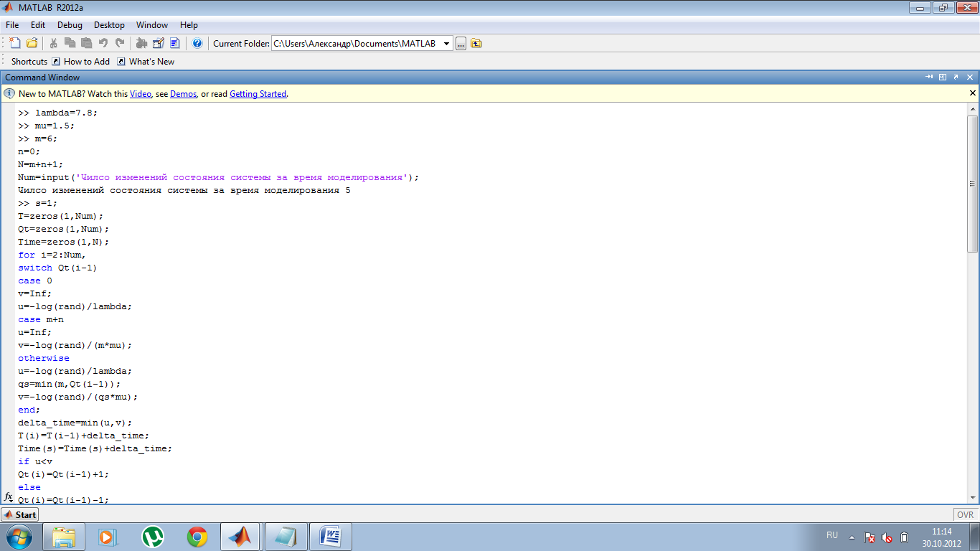
Task: Click the Shortcuts toolbar label
Action: coord(29,62)
